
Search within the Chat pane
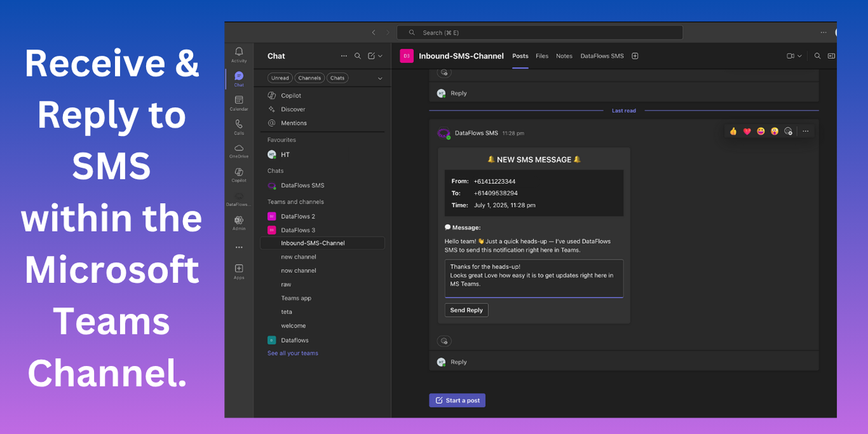click(357, 56)
